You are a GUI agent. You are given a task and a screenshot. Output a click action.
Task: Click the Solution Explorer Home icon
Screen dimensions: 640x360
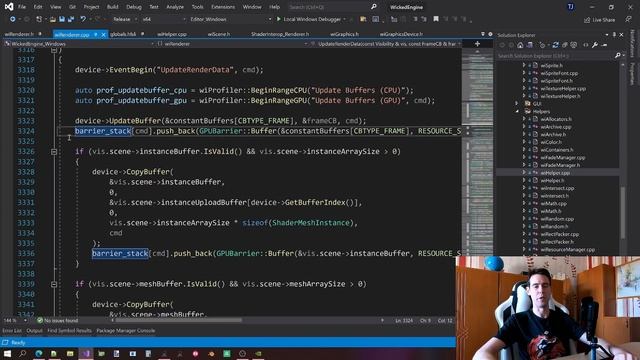tap(520, 45)
